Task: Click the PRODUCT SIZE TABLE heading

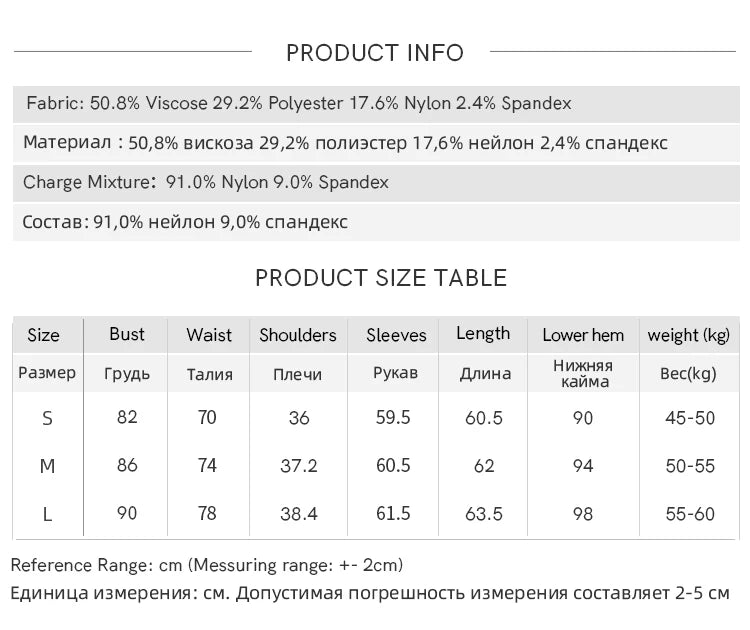Action: (x=381, y=278)
